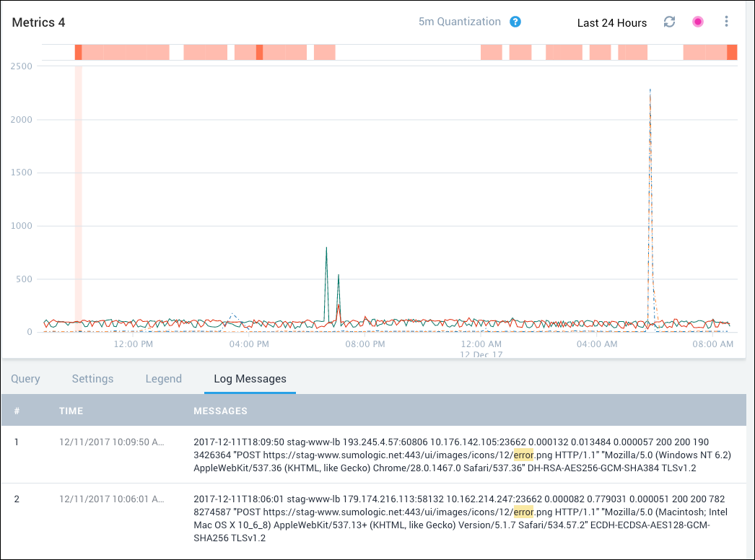Click the 5m Quantization help icon

coord(515,22)
